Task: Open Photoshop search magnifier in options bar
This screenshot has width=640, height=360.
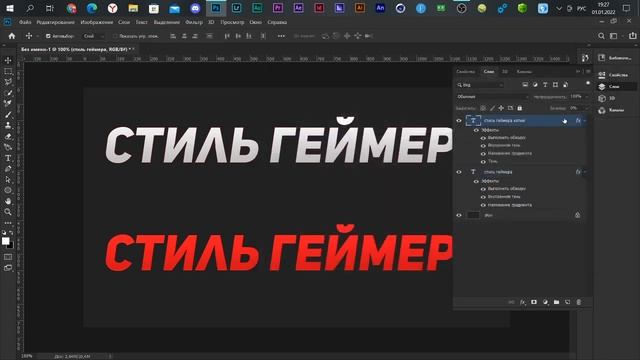Action: (x=601, y=36)
